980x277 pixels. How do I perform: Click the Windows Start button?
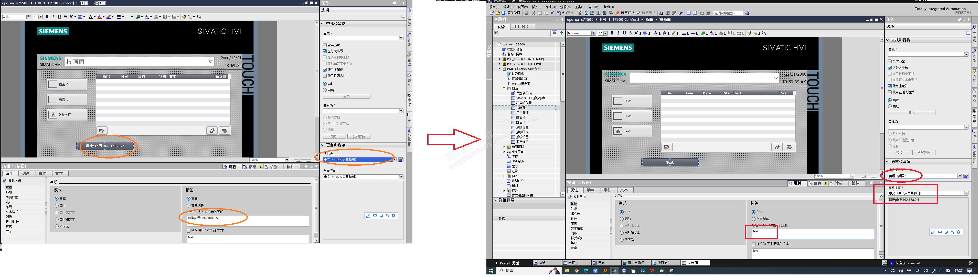tap(491, 271)
